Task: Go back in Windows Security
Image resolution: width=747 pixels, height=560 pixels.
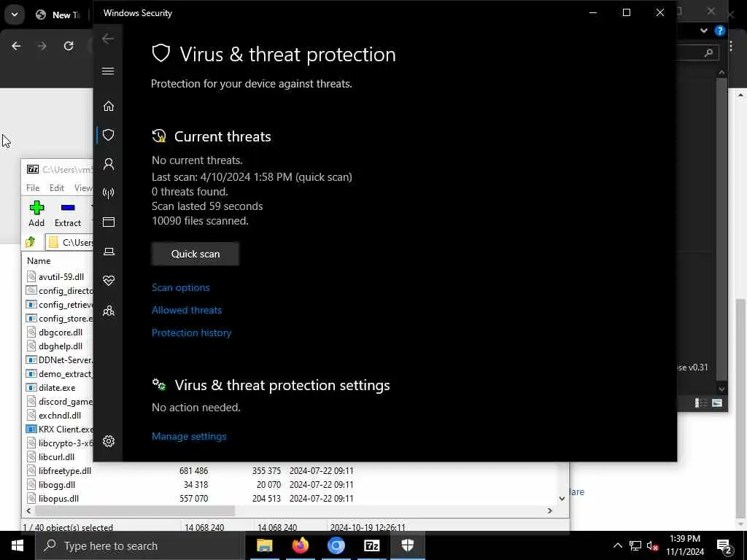Action: [108, 39]
